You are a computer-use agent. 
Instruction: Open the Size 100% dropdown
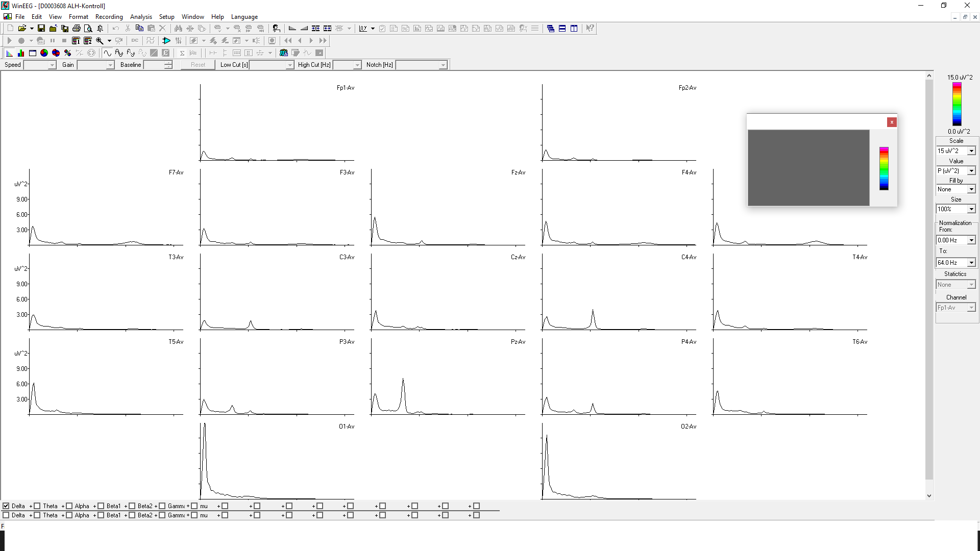click(x=971, y=209)
